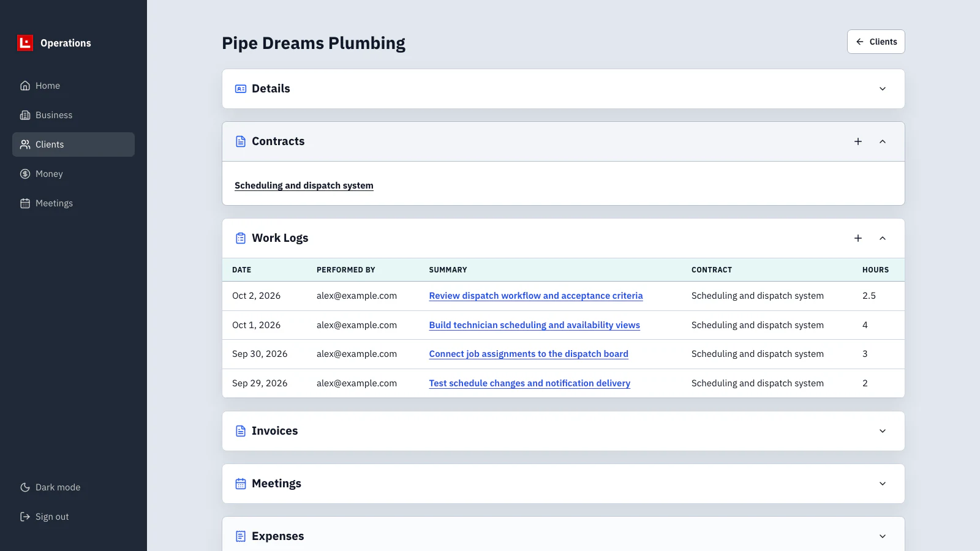The height and width of the screenshot is (551, 980).
Task: Click the Sep 29, 2026 date cell
Action: (x=260, y=383)
